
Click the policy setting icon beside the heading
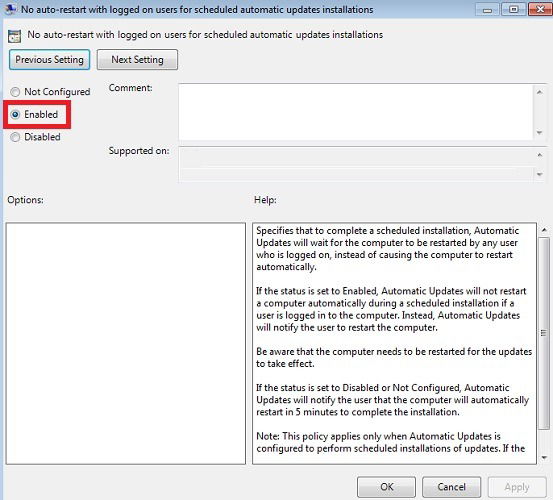tap(14, 36)
